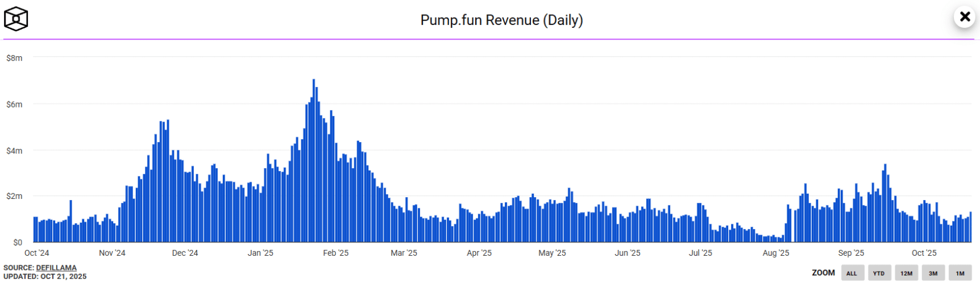Zoom the chart to 1M

(x=960, y=273)
